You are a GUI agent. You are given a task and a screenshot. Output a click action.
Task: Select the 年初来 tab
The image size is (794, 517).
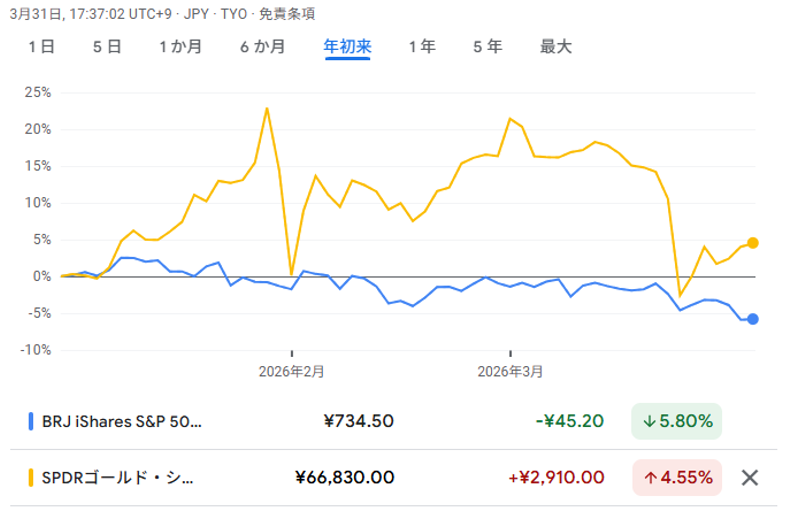tap(347, 47)
